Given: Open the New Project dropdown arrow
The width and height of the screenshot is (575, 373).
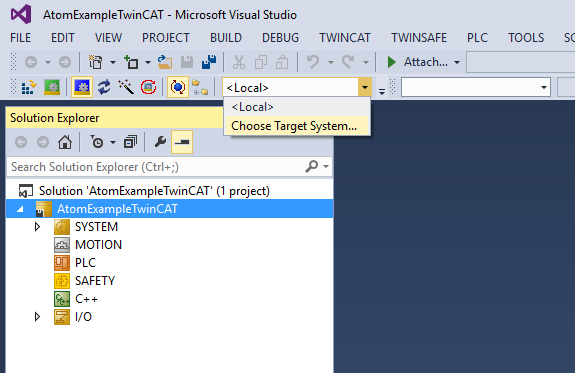Looking at the screenshot, I should (113, 62).
